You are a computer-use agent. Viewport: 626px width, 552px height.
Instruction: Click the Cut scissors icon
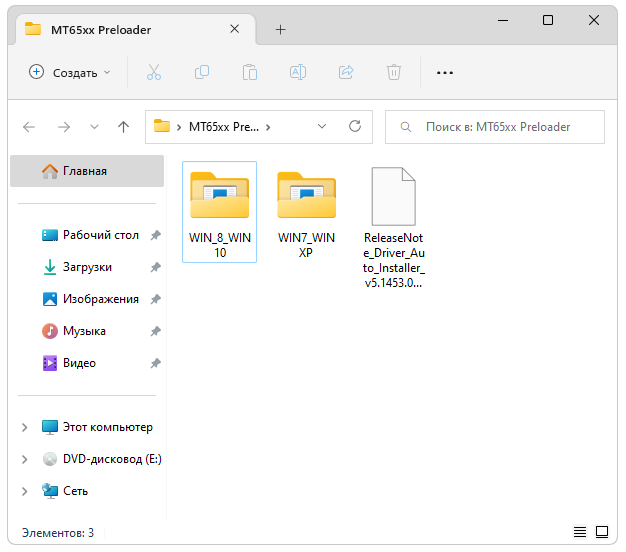coord(154,73)
